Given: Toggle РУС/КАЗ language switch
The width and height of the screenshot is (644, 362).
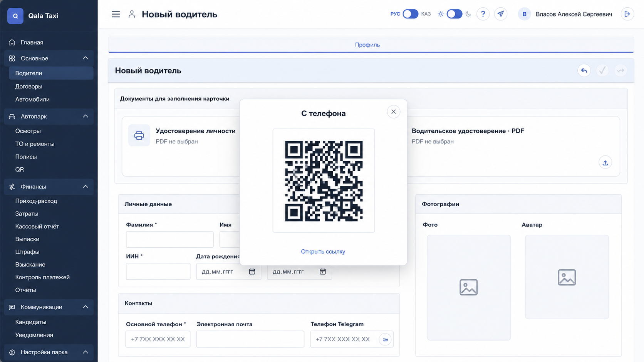Looking at the screenshot, I should tap(410, 14).
